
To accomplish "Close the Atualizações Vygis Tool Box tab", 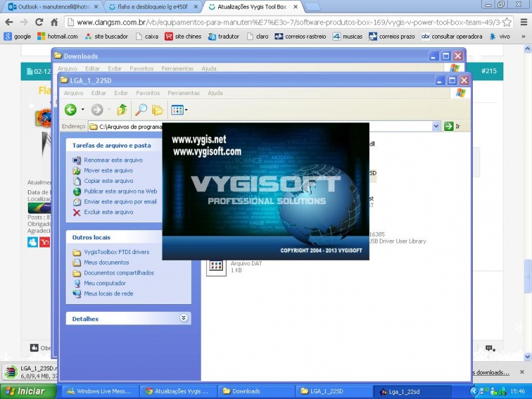I will coord(295,7).
